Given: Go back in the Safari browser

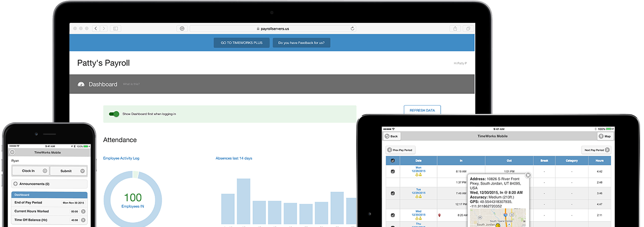Looking at the screenshot, I should click(95, 29).
